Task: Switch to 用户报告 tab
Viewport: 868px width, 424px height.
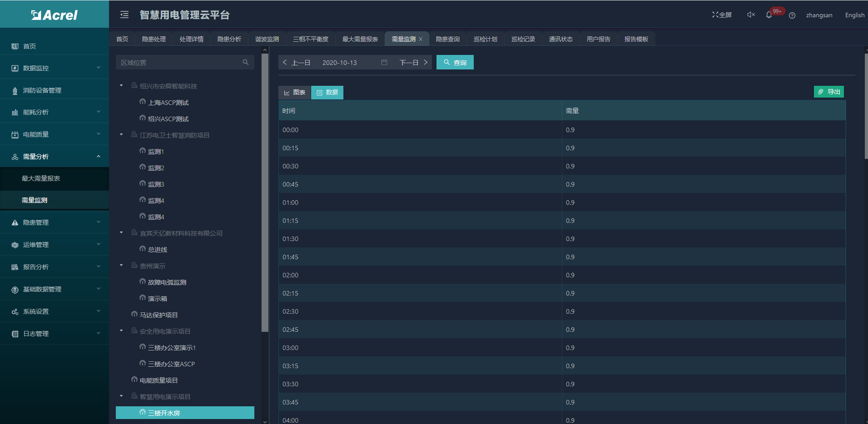Action: click(x=599, y=39)
